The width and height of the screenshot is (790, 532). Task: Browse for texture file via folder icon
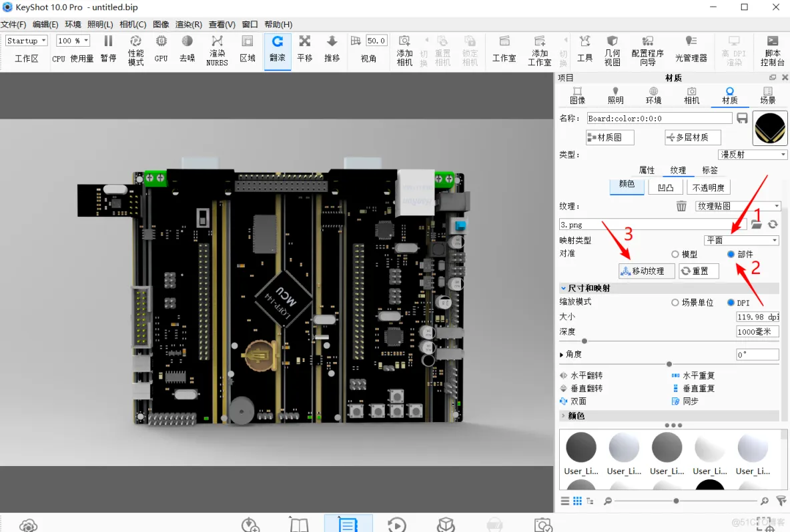click(756, 225)
